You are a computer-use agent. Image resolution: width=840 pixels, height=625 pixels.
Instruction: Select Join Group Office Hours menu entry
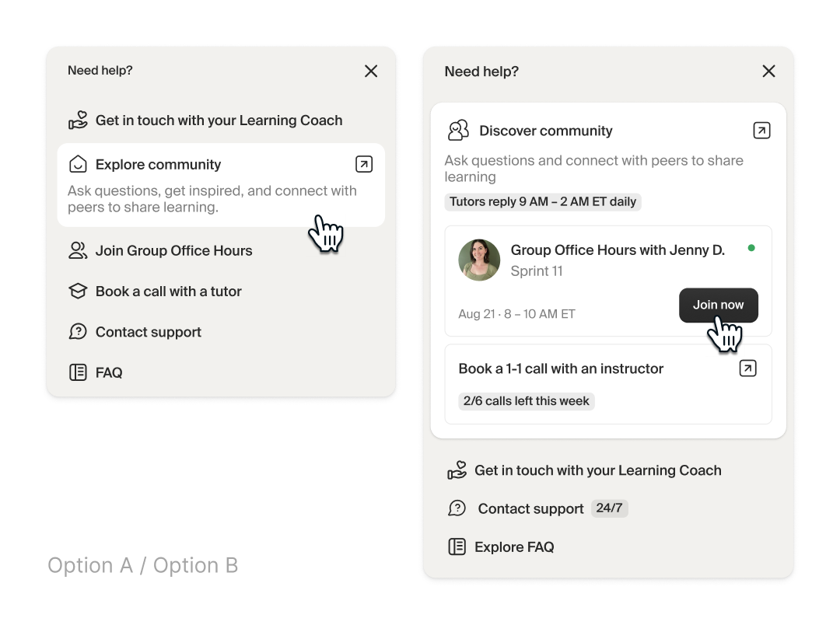point(173,250)
